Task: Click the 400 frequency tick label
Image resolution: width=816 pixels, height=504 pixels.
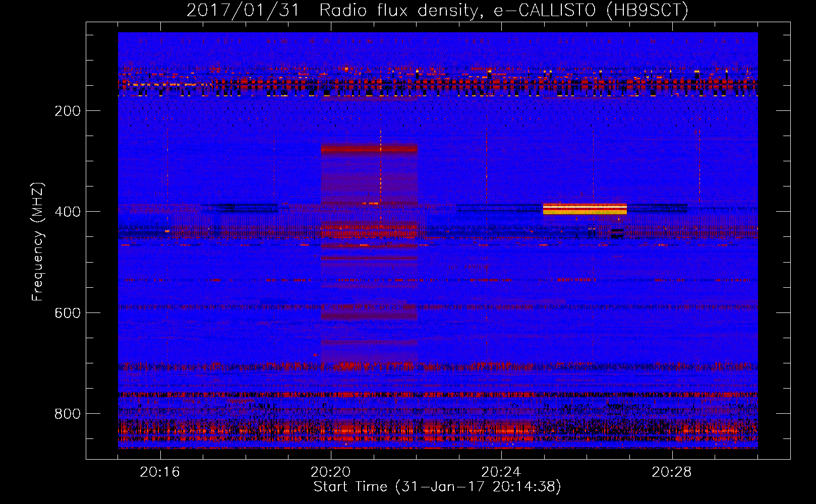Action: [67, 212]
